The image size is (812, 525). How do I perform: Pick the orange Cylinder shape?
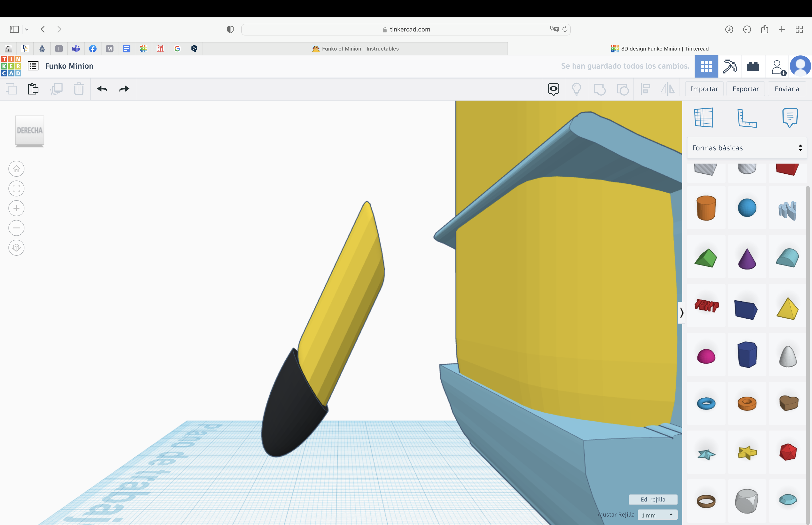pos(706,208)
